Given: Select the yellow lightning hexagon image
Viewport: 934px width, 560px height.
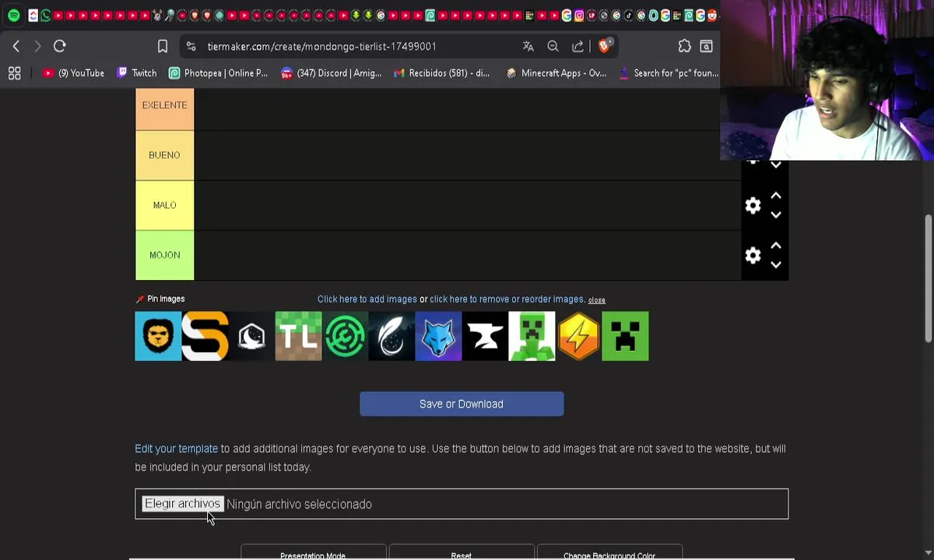Looking at the screenshot, I should pos(578,336).
